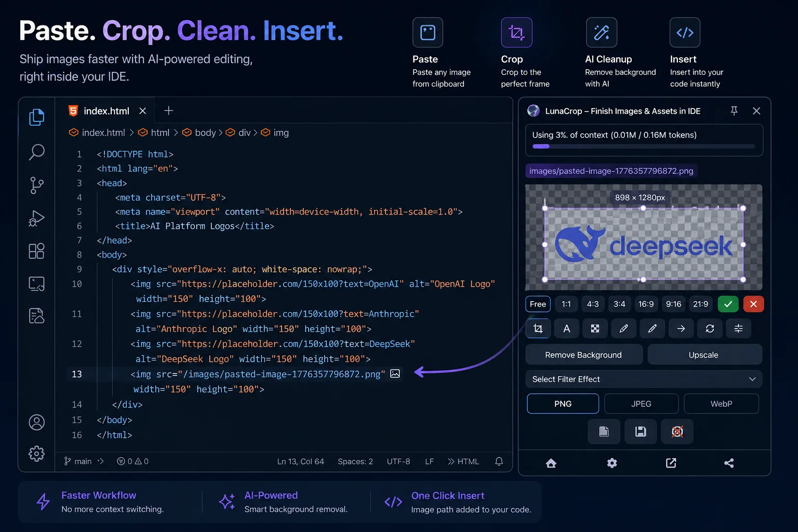798x532 pixels.
Task: Open a new editor tab with plus
Action: pos(168,111)
